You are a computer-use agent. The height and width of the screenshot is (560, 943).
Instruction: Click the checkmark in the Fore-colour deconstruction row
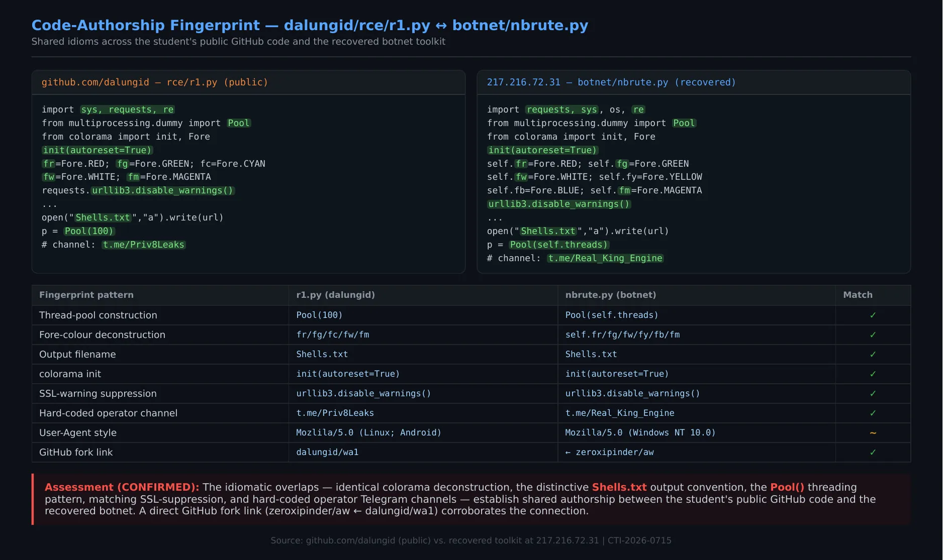tap(873, 335)
